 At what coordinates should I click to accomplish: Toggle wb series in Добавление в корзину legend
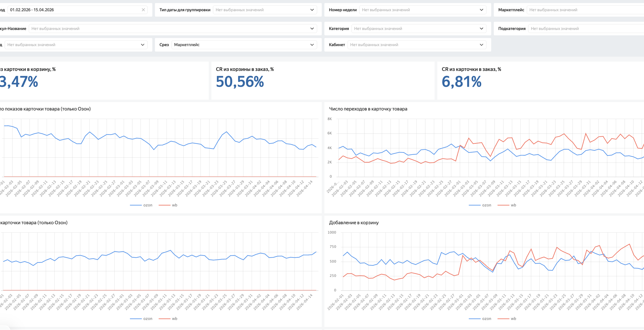pos(507,319)
